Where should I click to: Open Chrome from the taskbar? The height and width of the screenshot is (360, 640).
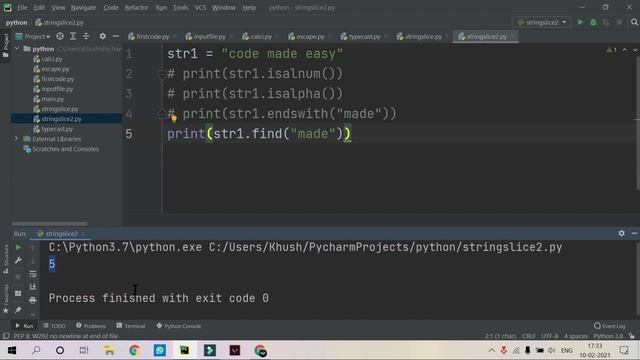click(x=134, y=350)
